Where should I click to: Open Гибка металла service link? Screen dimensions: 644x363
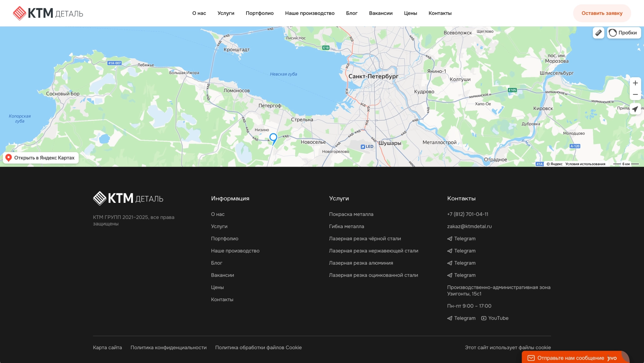pos(346,226)
